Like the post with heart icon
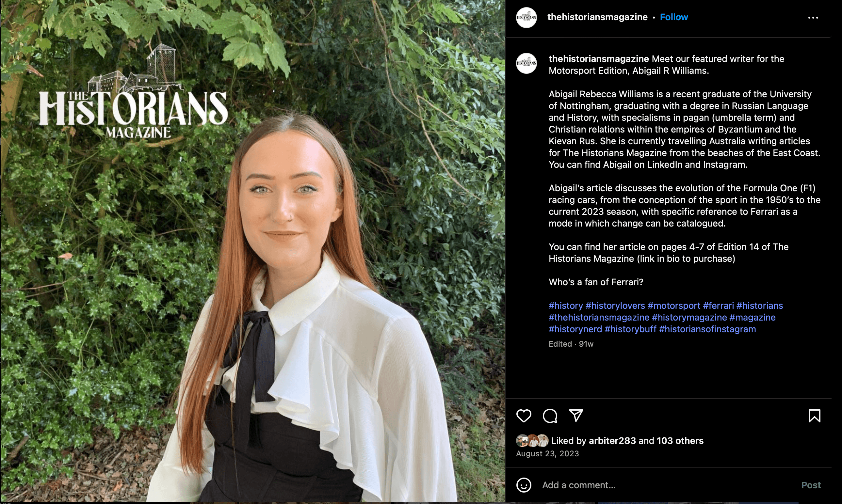 tap(524, 416)
